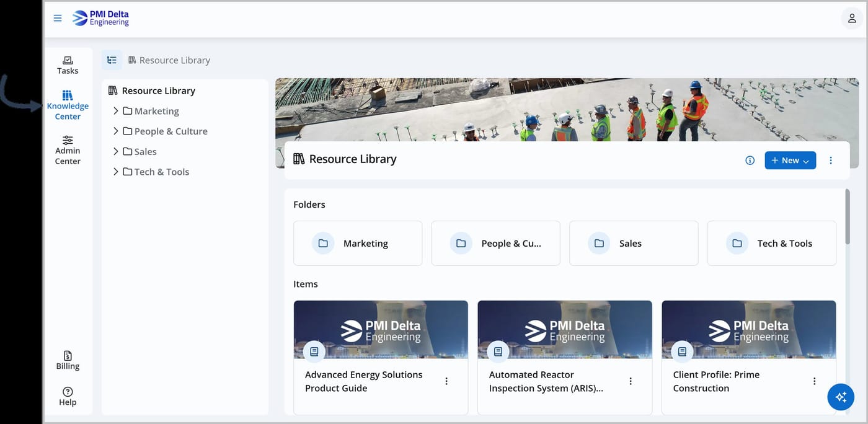Expand the People & Culture tree chevron
Screen dimensions: 868x424
click(x=115, y=131)
